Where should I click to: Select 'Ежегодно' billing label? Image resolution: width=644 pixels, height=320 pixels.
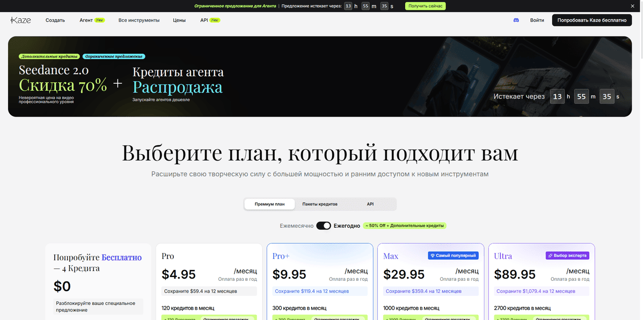pos(347,226)
